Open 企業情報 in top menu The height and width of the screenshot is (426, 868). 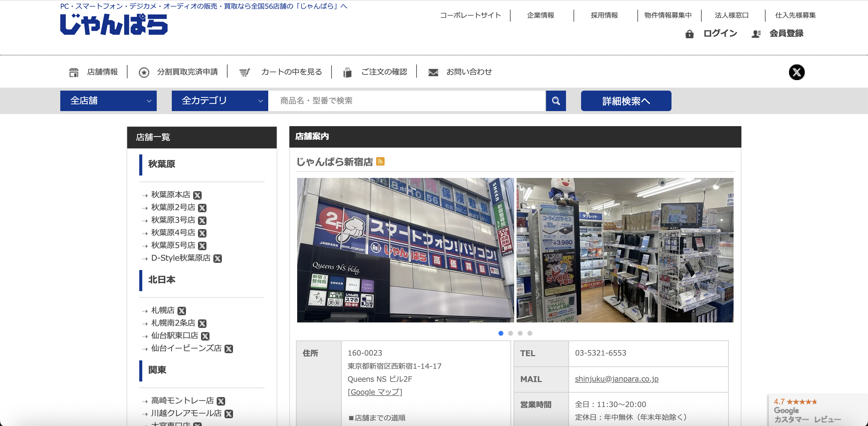[x=540, y=15]
